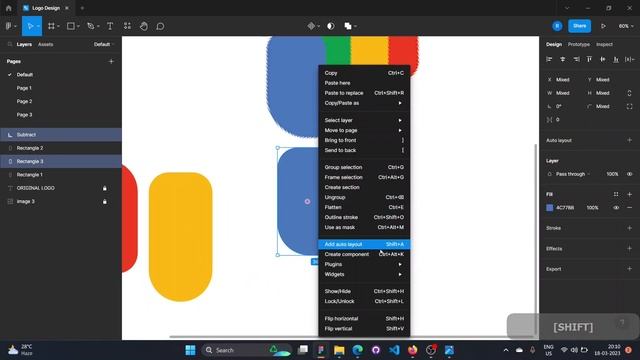Open the Pass through blend mode dropdown
This screenshot has height=360, width=640.
573,174
